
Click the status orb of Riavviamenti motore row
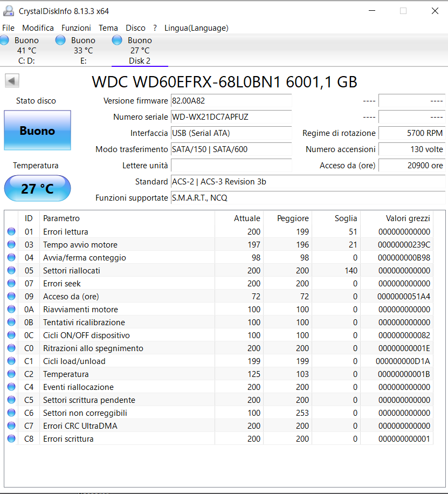(x=11, y=309)
